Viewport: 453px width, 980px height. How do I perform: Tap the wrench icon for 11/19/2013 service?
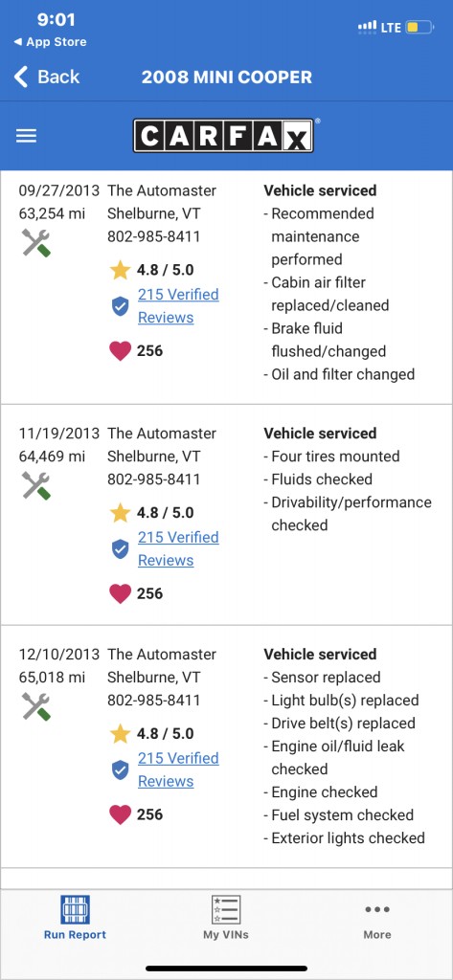tap(36, 485)
